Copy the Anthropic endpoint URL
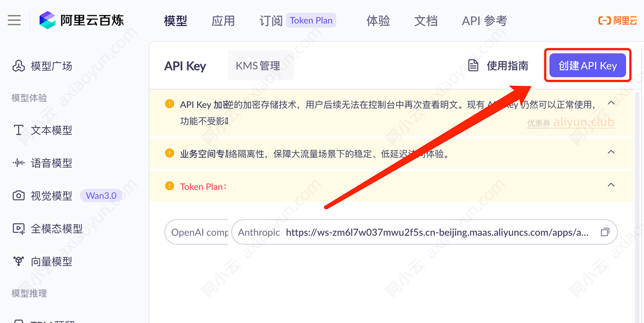644x323 pixels. pyautogui.click(x=605, y=232)
